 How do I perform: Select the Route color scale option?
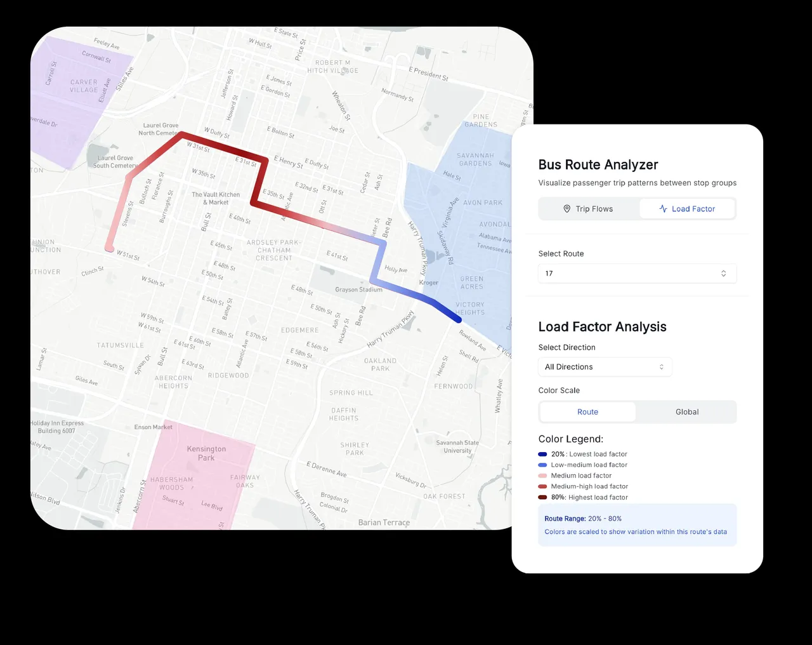587,412
